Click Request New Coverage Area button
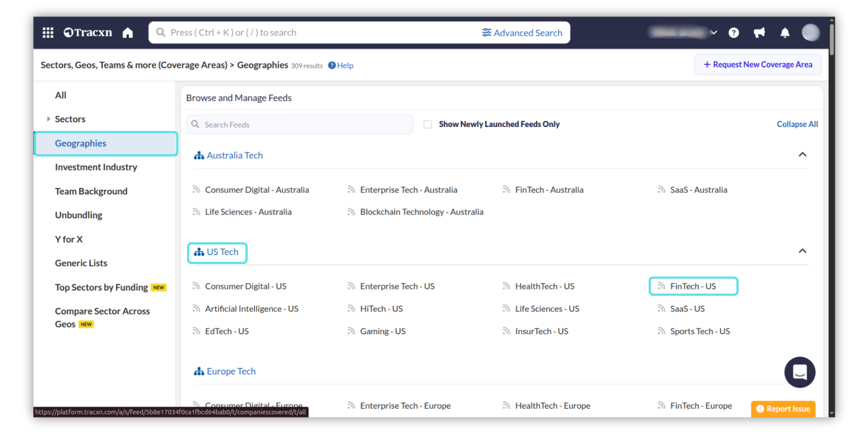 coord(758,65)
